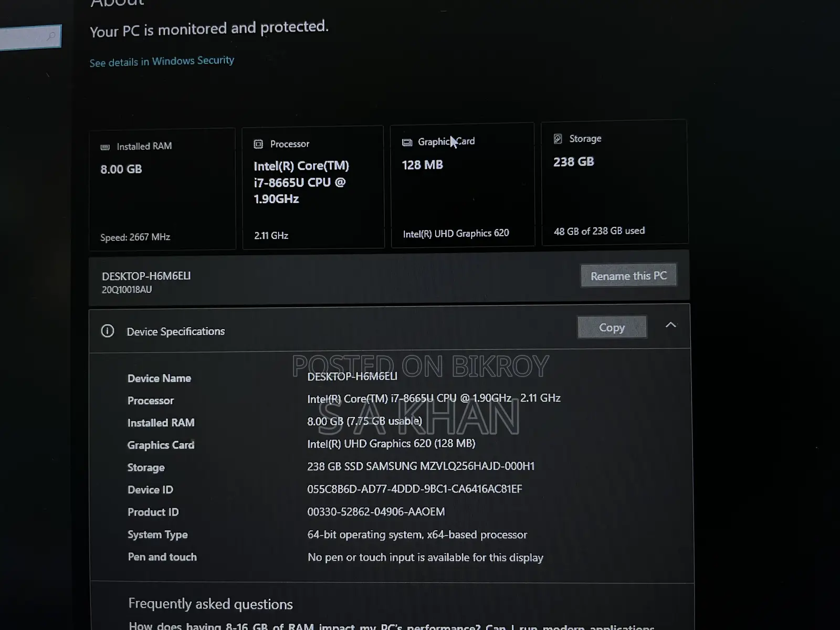Click the Frequently asked questions heading

point(211,604)
